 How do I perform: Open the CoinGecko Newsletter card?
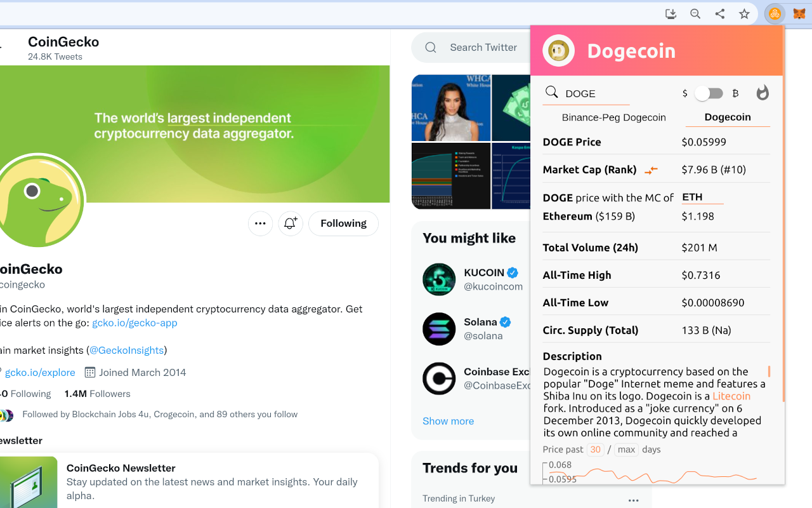(189, 481)
